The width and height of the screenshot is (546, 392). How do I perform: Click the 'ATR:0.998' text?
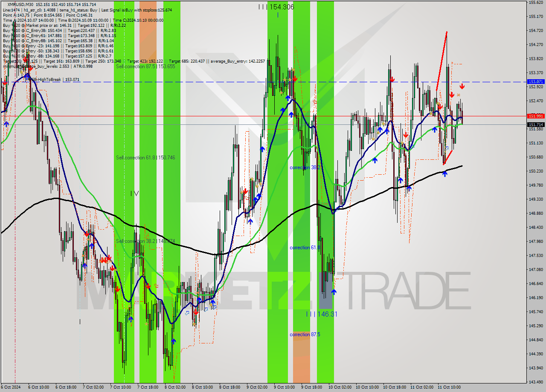(x=84, y=66)
